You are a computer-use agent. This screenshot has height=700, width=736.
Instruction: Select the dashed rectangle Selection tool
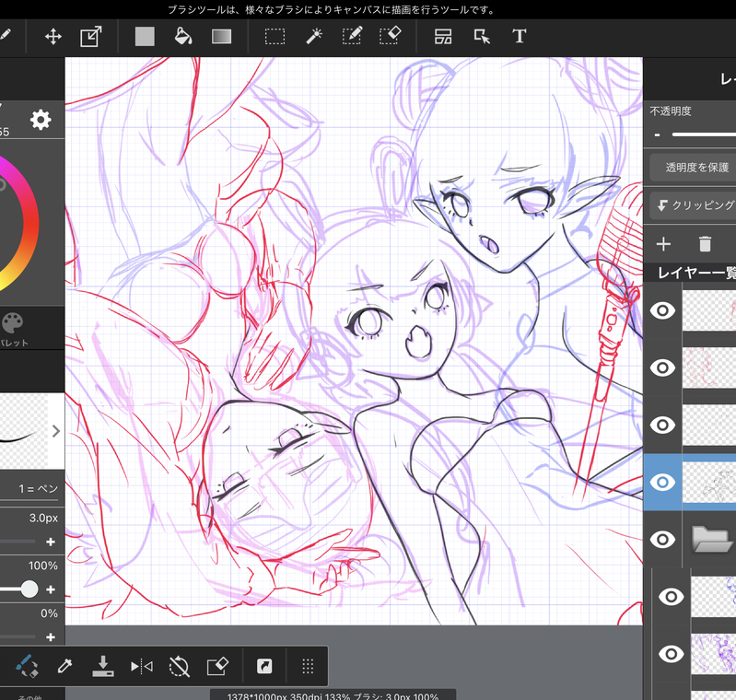(275, 37)
